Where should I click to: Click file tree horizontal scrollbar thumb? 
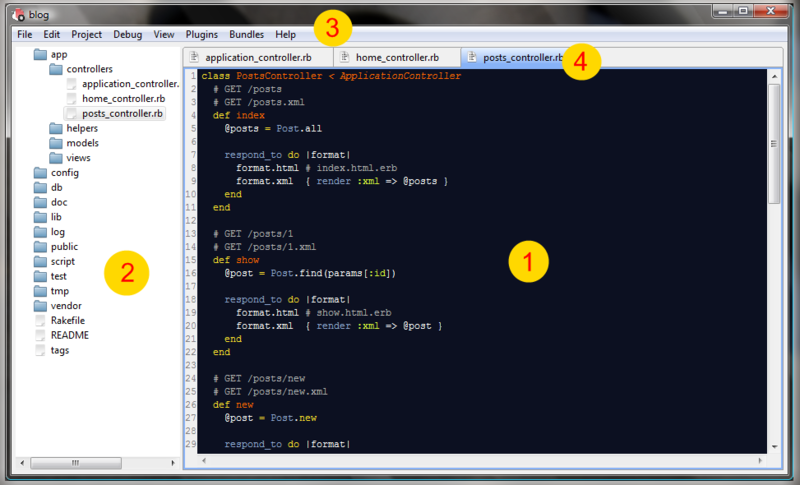(76, 463)
